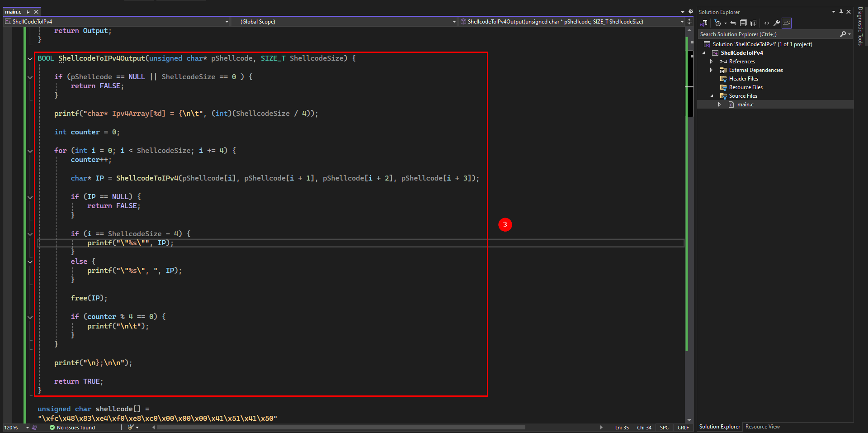Click the Show All Files icon
Image resolution: width=868 pixels, height=433 pixels.
point(753,23)
